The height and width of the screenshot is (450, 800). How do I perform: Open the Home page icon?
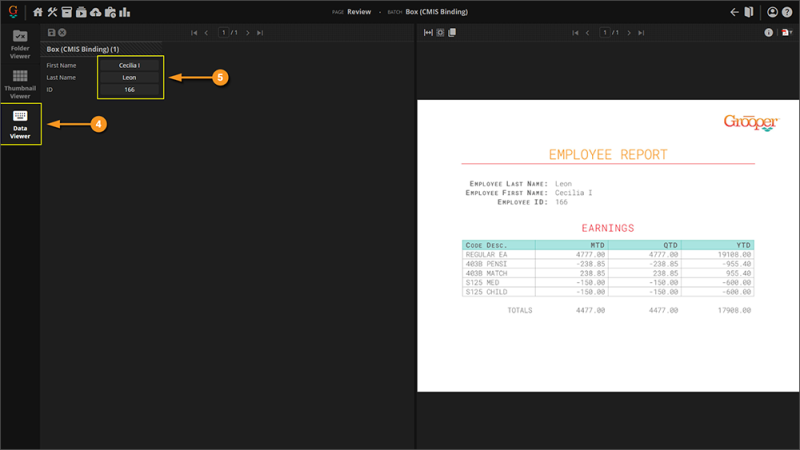pyautogui.click(x=38, y=12)
